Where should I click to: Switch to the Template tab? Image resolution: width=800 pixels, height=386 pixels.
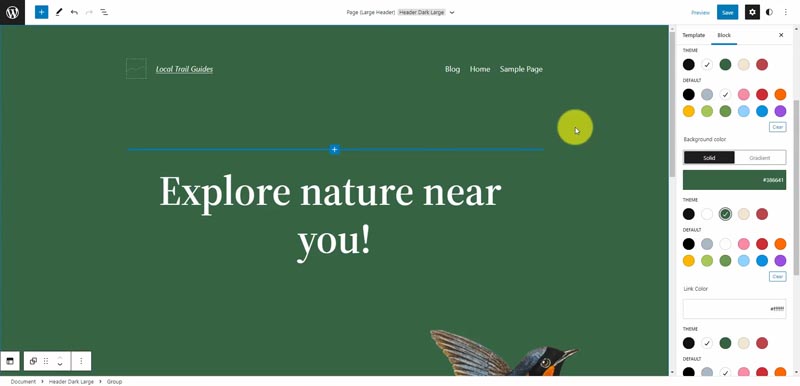693,35
